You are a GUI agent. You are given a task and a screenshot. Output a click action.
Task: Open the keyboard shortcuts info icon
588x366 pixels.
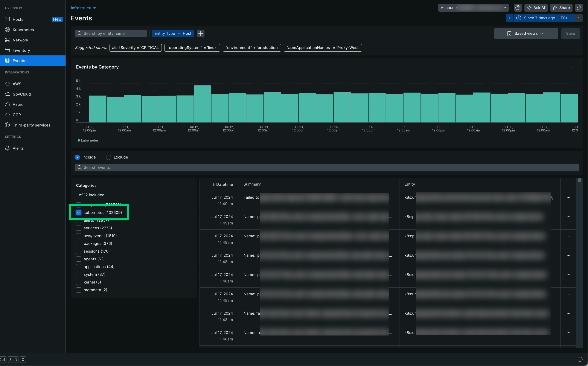click(x=580, y=359)
